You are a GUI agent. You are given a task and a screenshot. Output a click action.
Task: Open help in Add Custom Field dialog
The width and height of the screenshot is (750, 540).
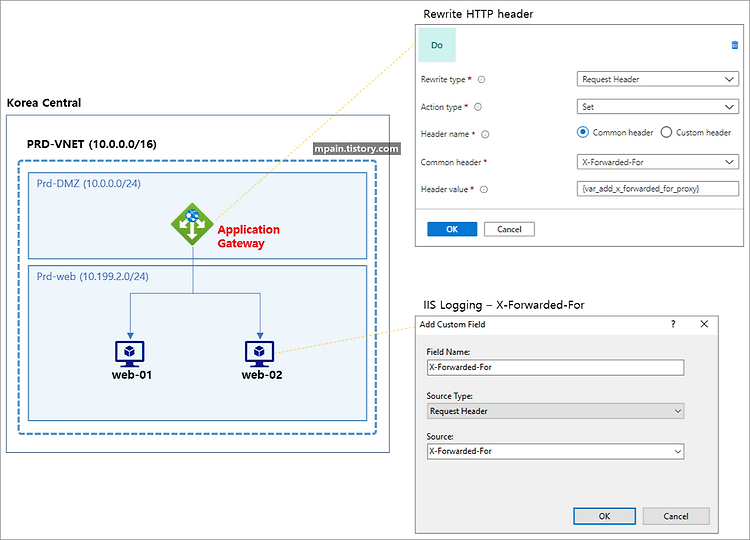coord(673,324)
